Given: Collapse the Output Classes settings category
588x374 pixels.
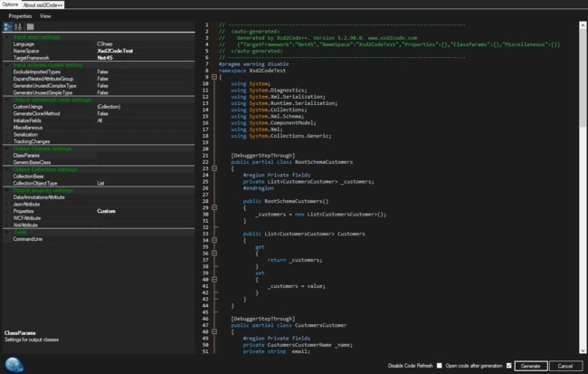Looking at the screenshot, I should click(7, 149).
